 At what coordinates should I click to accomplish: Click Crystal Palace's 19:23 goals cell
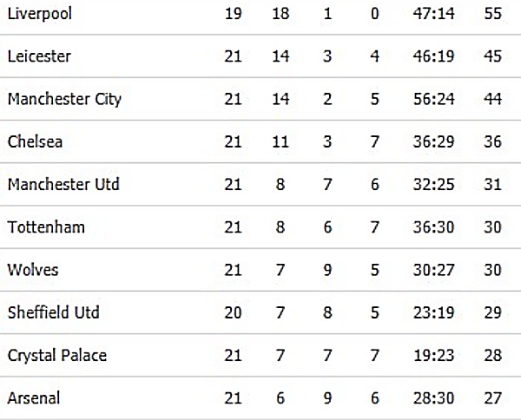433,356
